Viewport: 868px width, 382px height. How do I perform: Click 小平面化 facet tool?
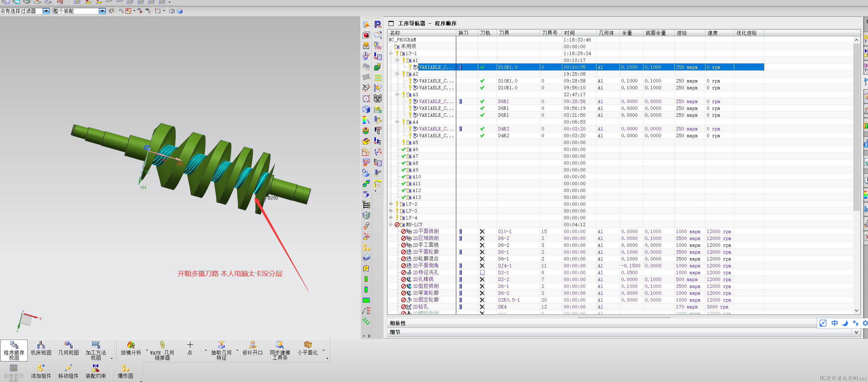point(308,349)
